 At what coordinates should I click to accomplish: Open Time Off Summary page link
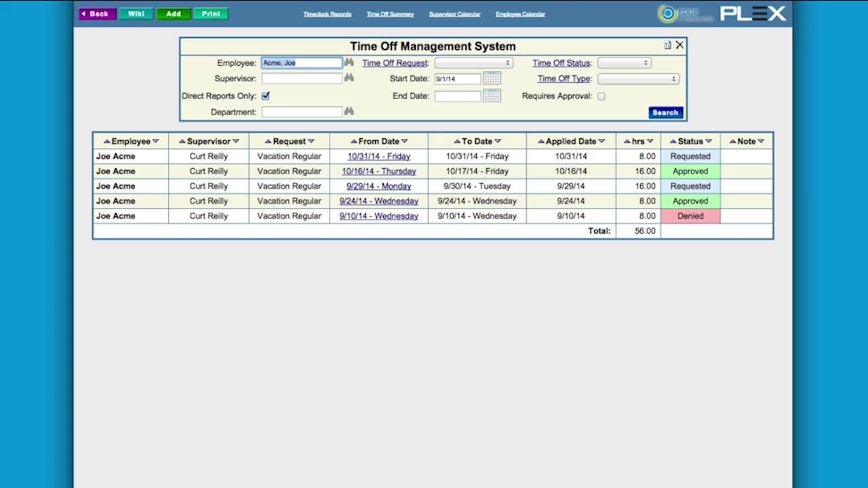point(390,14)
